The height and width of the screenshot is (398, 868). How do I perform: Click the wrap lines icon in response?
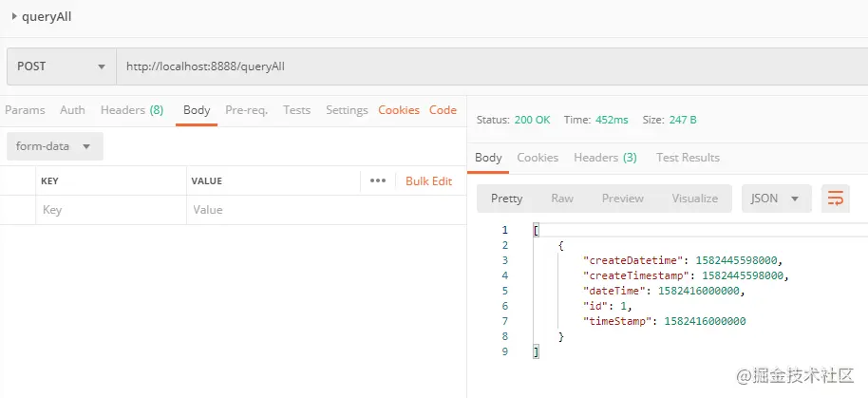tap(836, 199)
